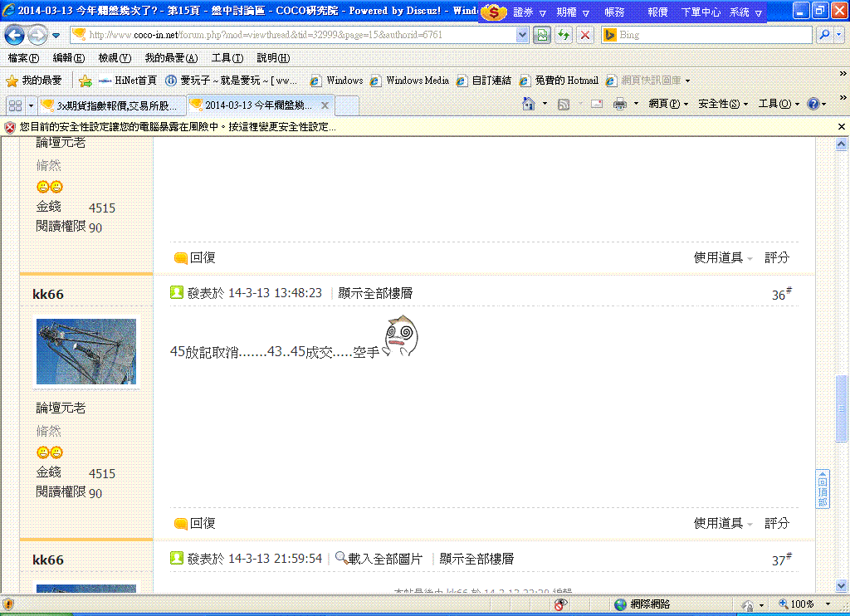Open 我的最愛 favorites star button
850x616 pixels.
point(33,81)
